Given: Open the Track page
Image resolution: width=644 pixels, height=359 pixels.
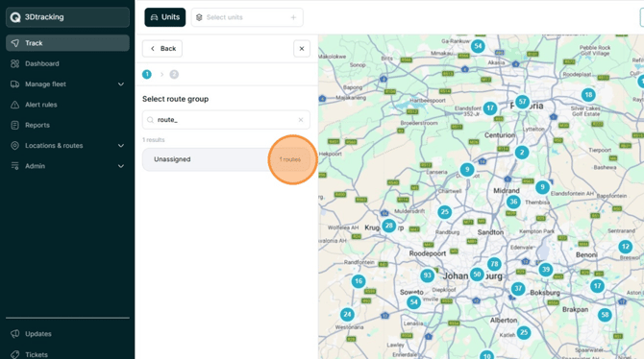Looking at the screenshot, I should click(x=67, y=43).
